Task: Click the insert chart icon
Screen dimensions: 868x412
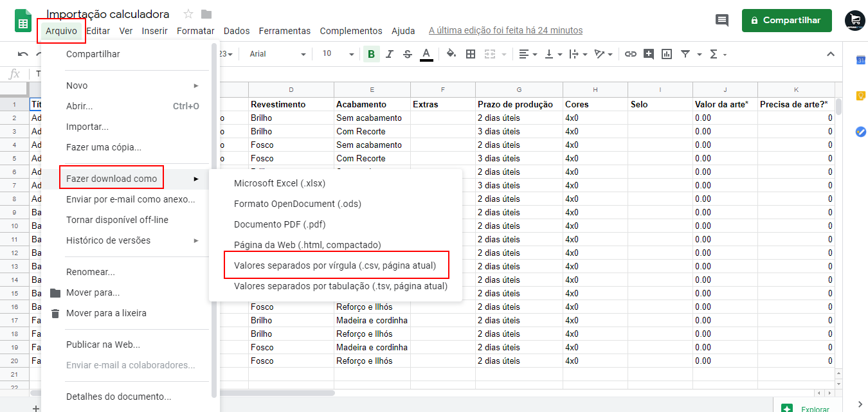Action: 667,54
